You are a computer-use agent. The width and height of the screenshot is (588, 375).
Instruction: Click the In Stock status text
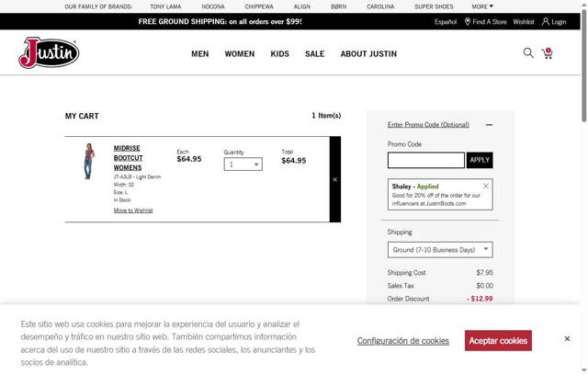coord(122,199)
